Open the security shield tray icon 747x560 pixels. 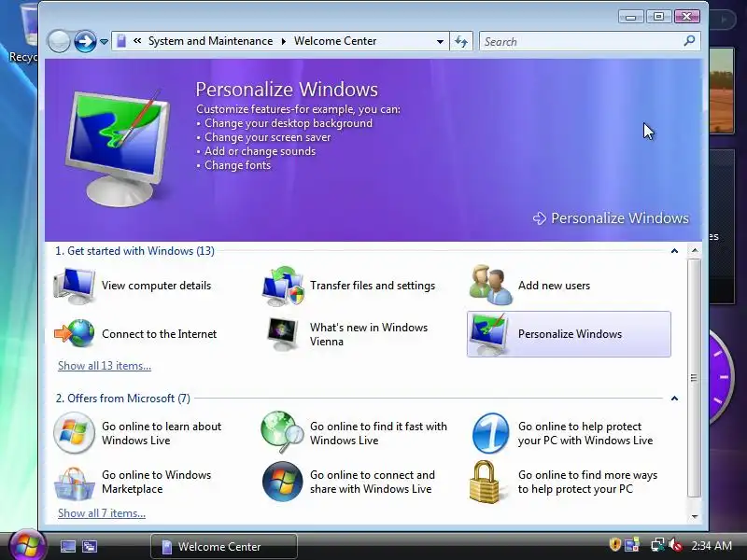[x=615, y=545]
